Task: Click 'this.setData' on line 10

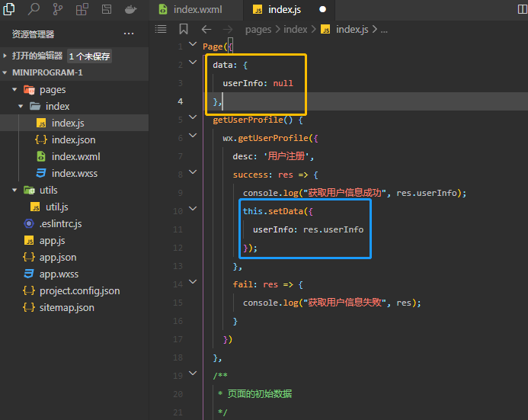Action: tap(273, 211)
